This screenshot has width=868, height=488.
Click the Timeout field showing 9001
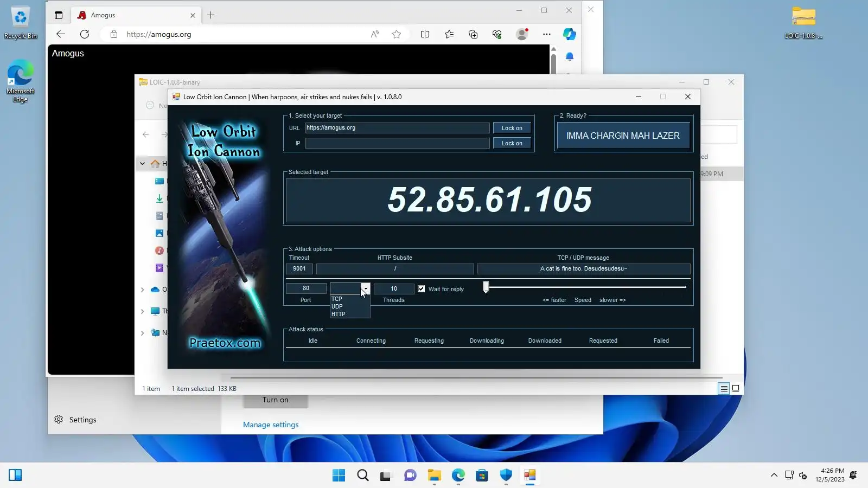(299, 269)
